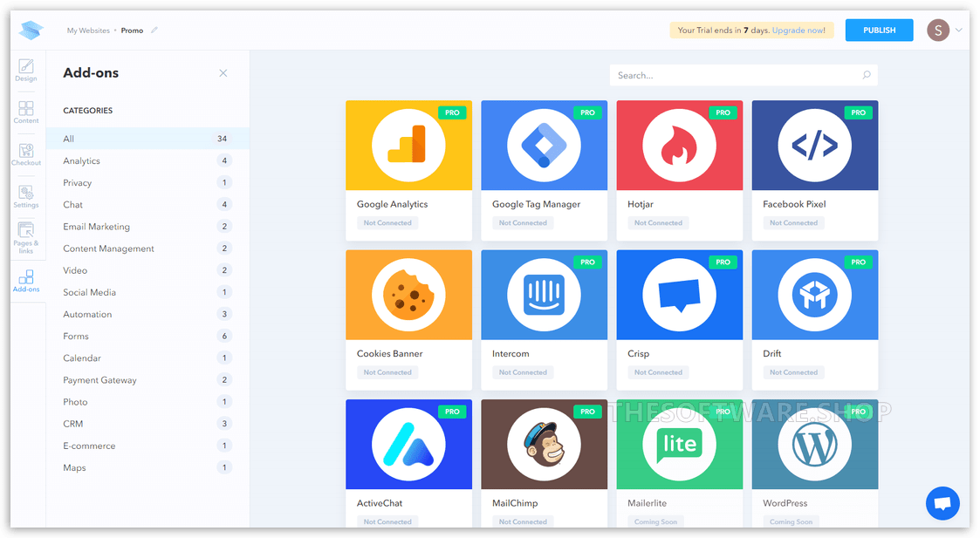The width and height of the screenshot is (980, 538).
Task: Open the Design panel in sidebar
Action: pos(26,70)
